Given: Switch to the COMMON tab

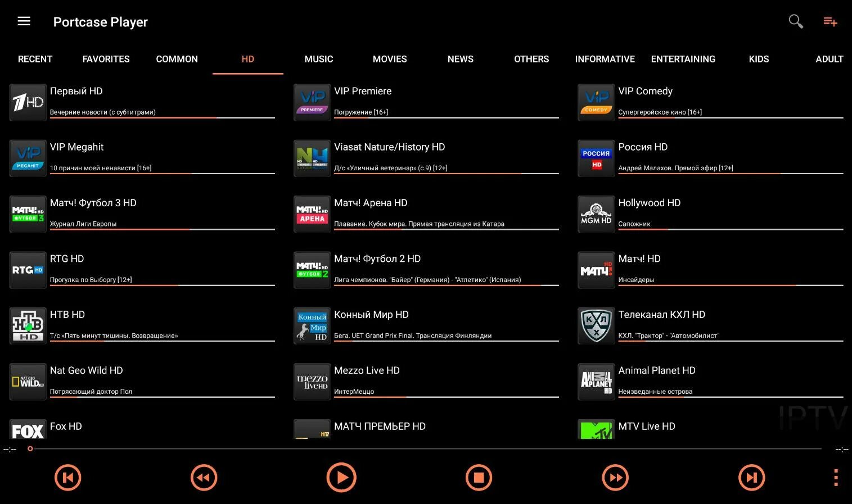Looking at the screenshot, I should [177, 59].
